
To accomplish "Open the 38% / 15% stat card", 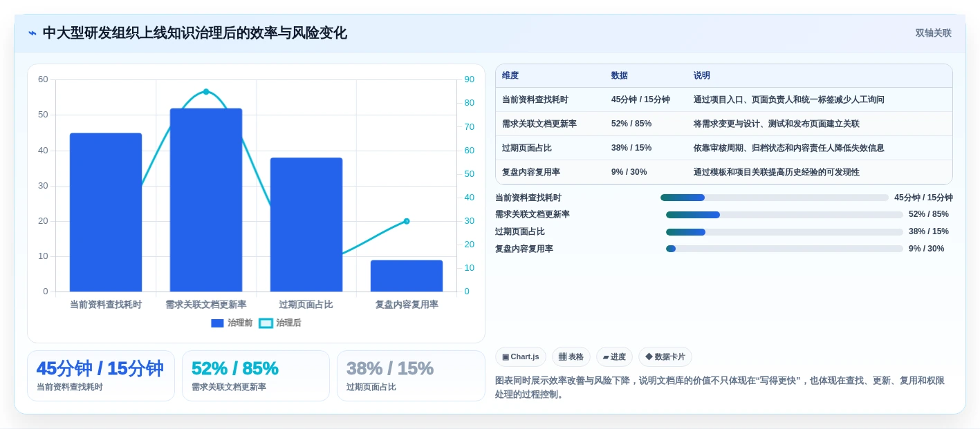I will tap(411, 376).
